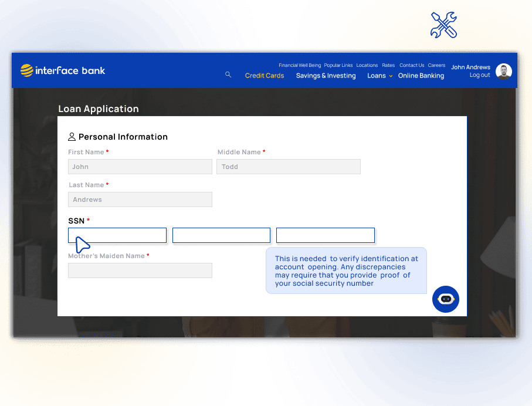Open the Popular Links link
Screen dimensions: 532x406
point(338,66)
